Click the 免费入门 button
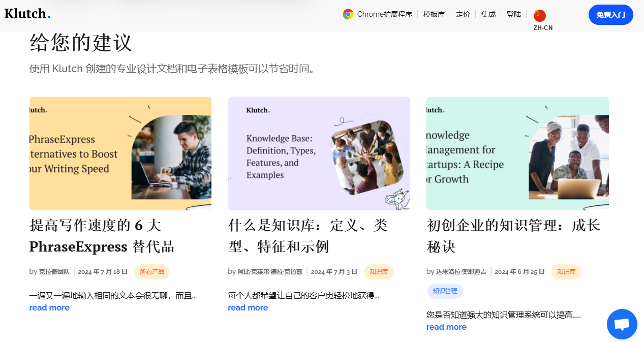Screen dimensions: 644x342 click(611, 15)
